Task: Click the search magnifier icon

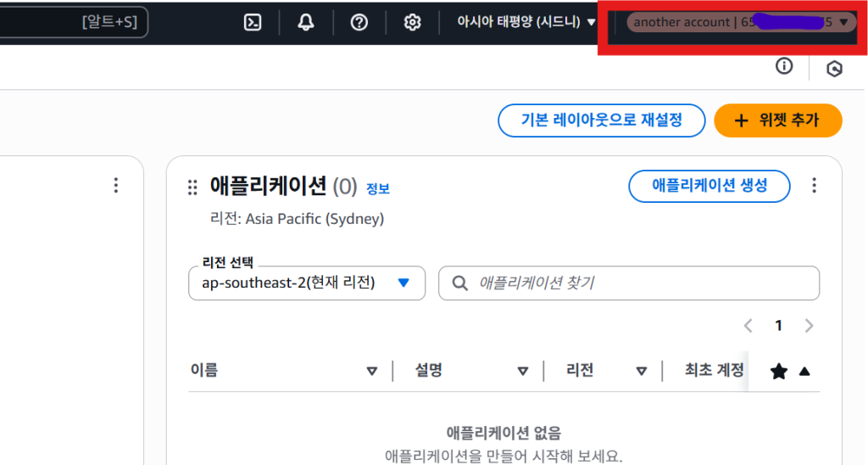Action: [x=459, y=283]
